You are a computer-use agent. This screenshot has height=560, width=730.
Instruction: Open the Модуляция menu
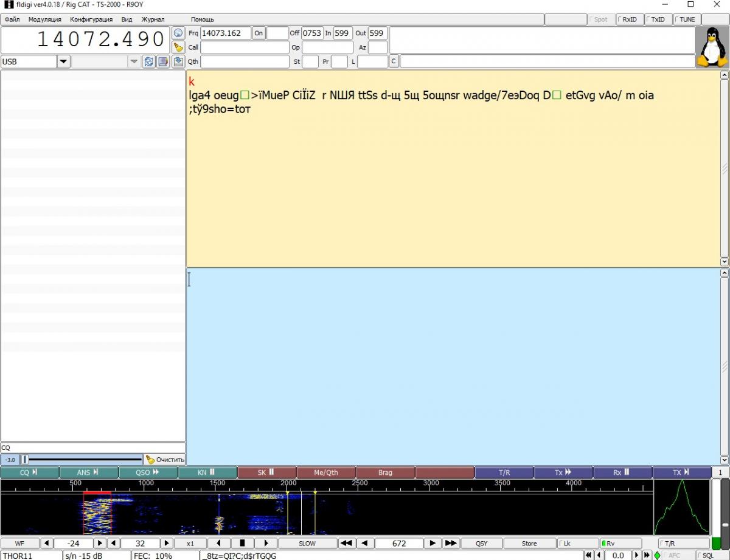point(44,19)
